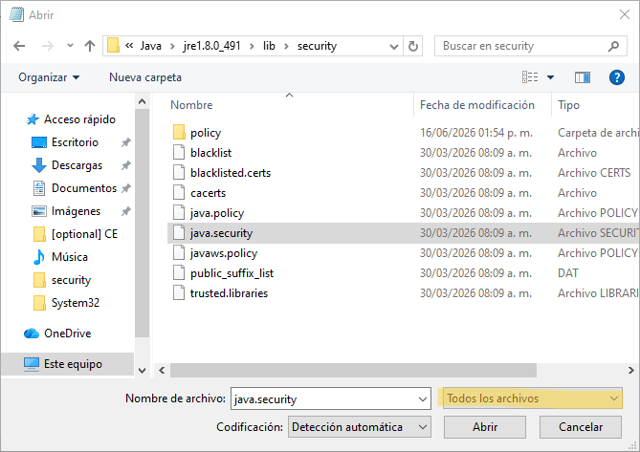Select OneDrive in the sidebar

pyautogui.click(x=58, y=333)
